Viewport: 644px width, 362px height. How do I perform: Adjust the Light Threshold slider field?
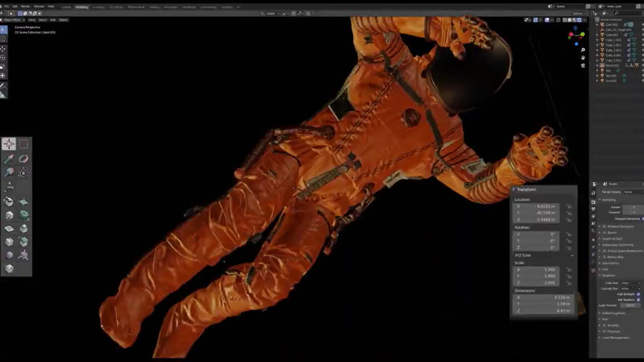coord(629,305)
